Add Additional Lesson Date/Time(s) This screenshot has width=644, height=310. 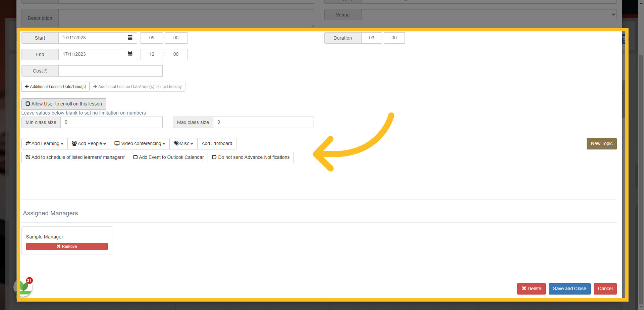[56, 87]
